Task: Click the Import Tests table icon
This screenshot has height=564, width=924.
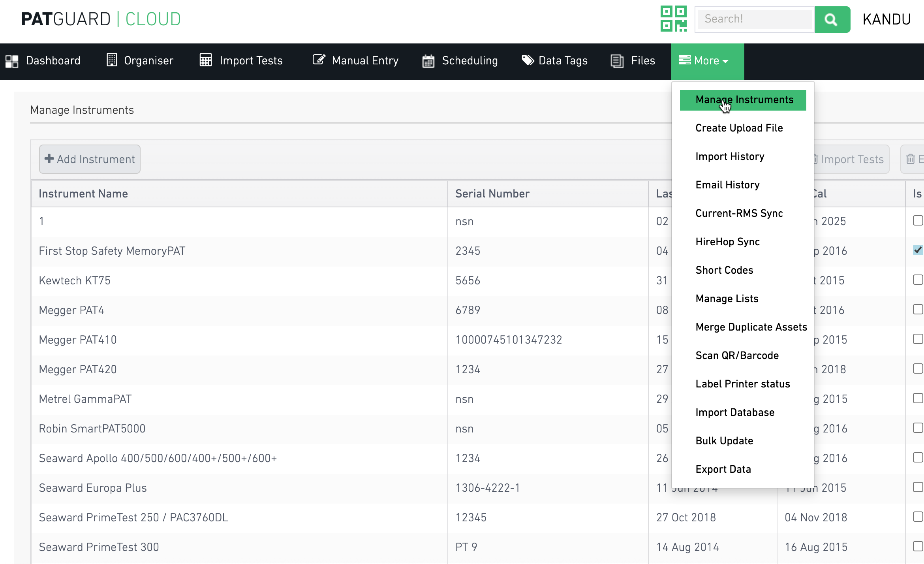Action: pyautogui.click(x=206, y=60)
